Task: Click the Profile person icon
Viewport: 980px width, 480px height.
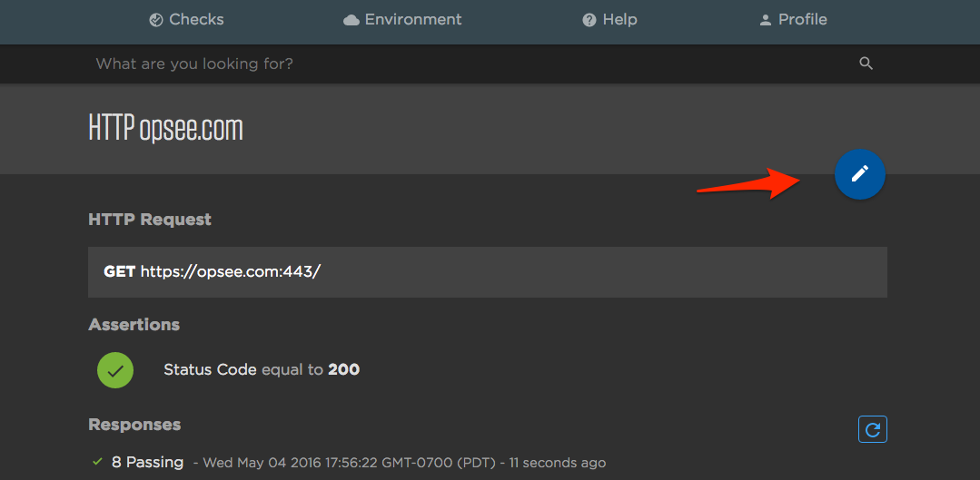Action: [765, 20]
